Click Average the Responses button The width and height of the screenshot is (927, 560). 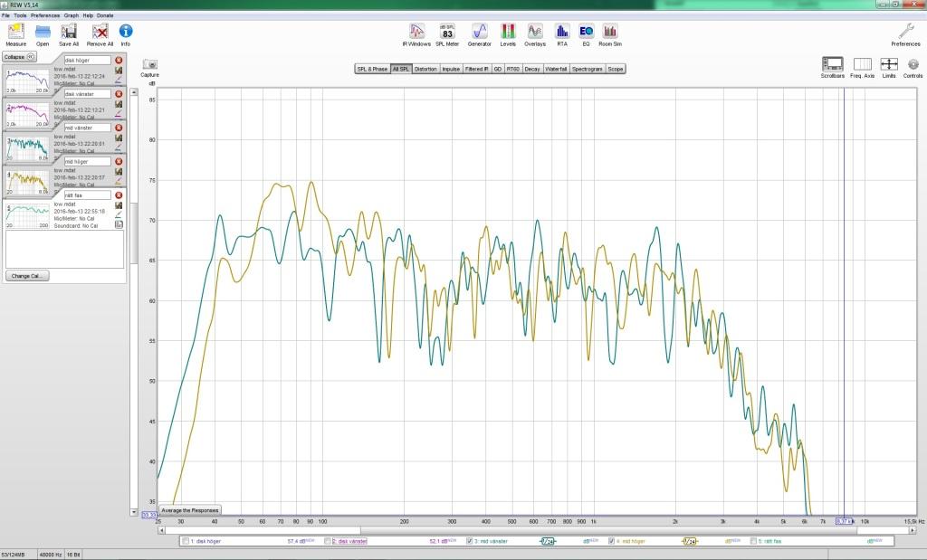pos(190,509)
